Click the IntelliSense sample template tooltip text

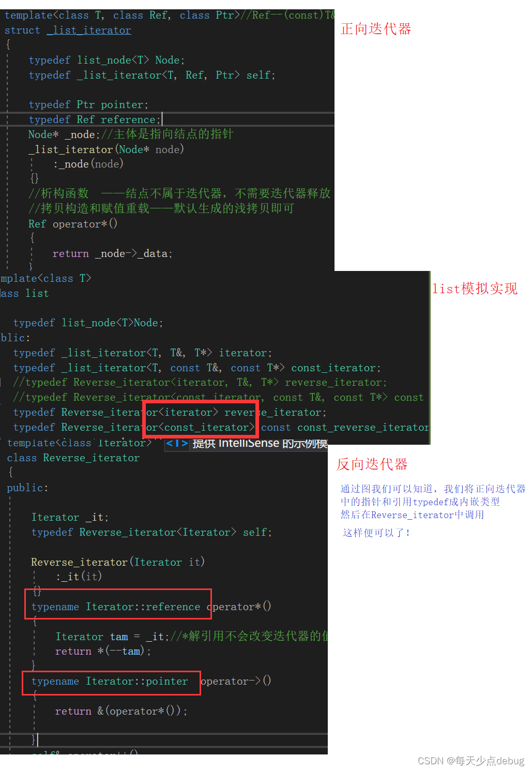(260, 443)
